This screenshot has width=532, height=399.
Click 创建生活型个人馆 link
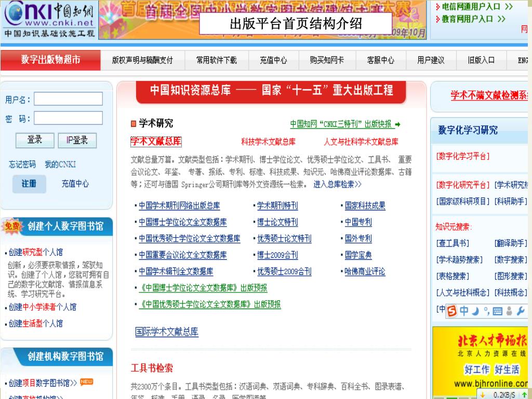(x=36, y=323)
